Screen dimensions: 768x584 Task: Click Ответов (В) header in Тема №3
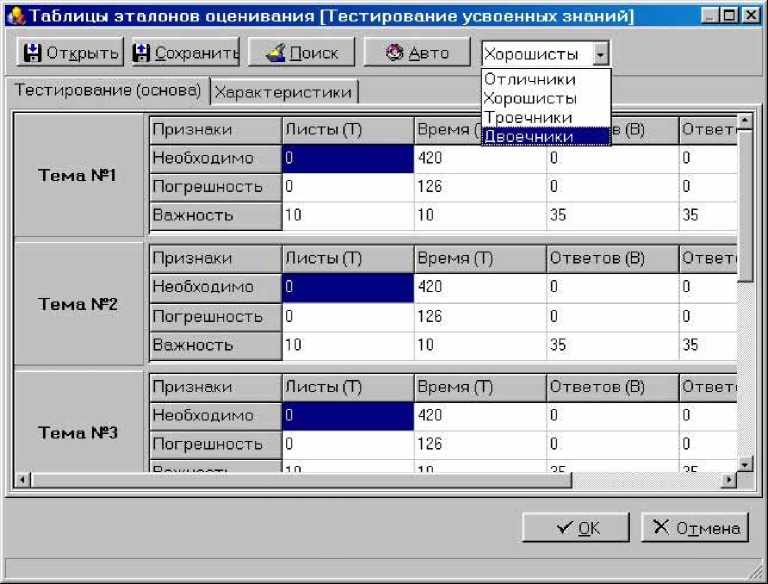(x=612, y=388)
